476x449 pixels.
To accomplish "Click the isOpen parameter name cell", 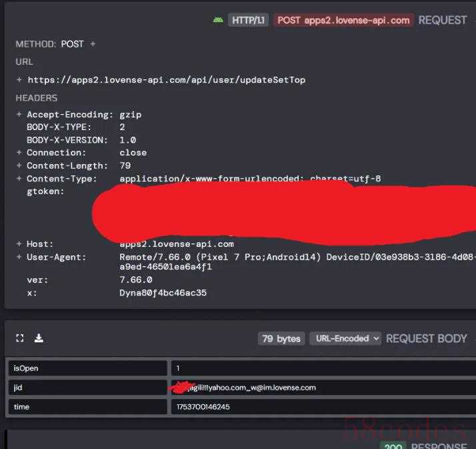I will click(x=88, y=368).
